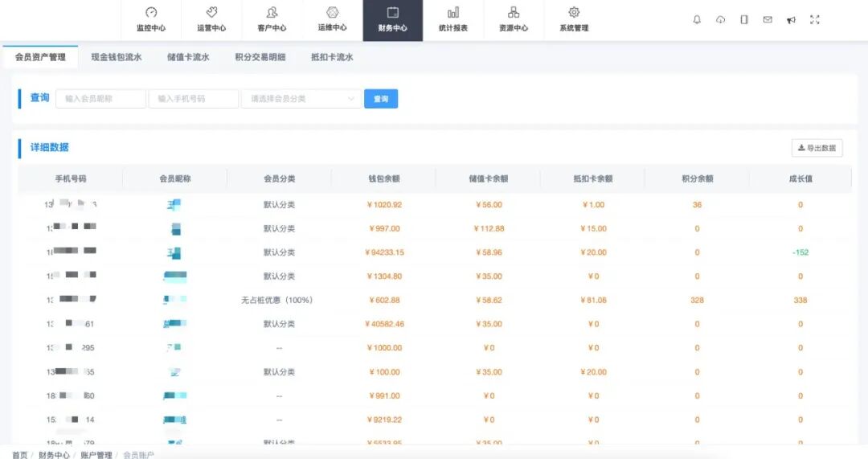868x459 pixels.
Task: Open the 资源中心 nav icon
Action: tap(513, 12)
